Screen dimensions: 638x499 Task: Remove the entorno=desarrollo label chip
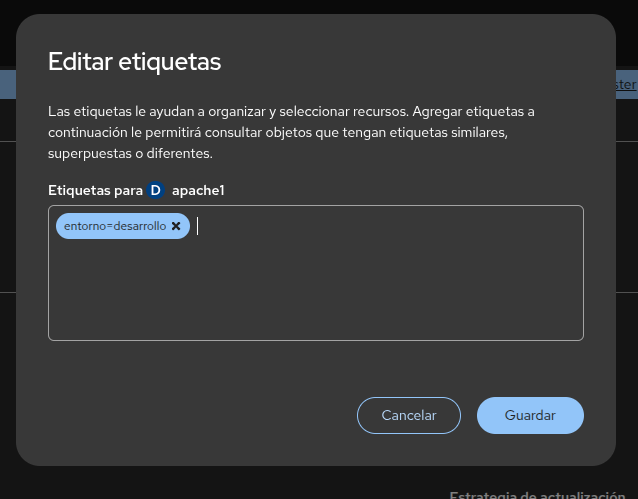click(x=176, y=226)
